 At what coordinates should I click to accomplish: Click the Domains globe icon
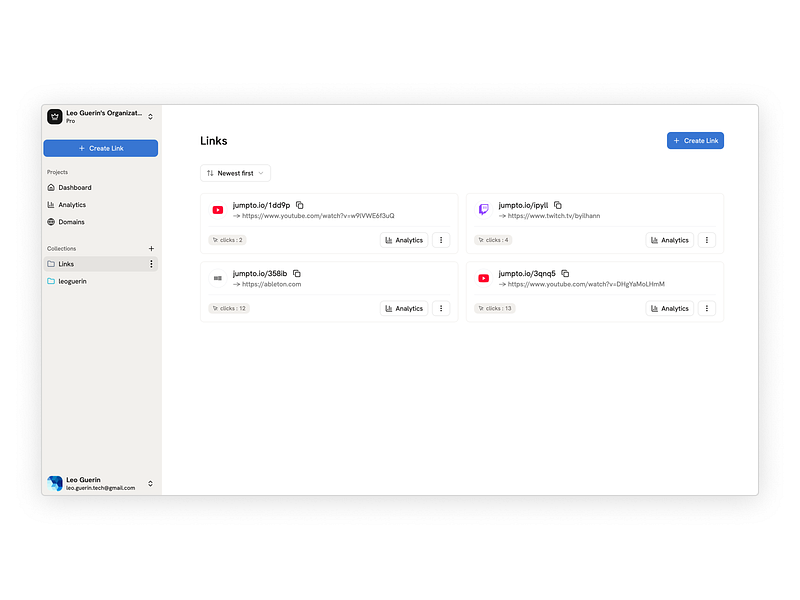(x=51, y=222)
